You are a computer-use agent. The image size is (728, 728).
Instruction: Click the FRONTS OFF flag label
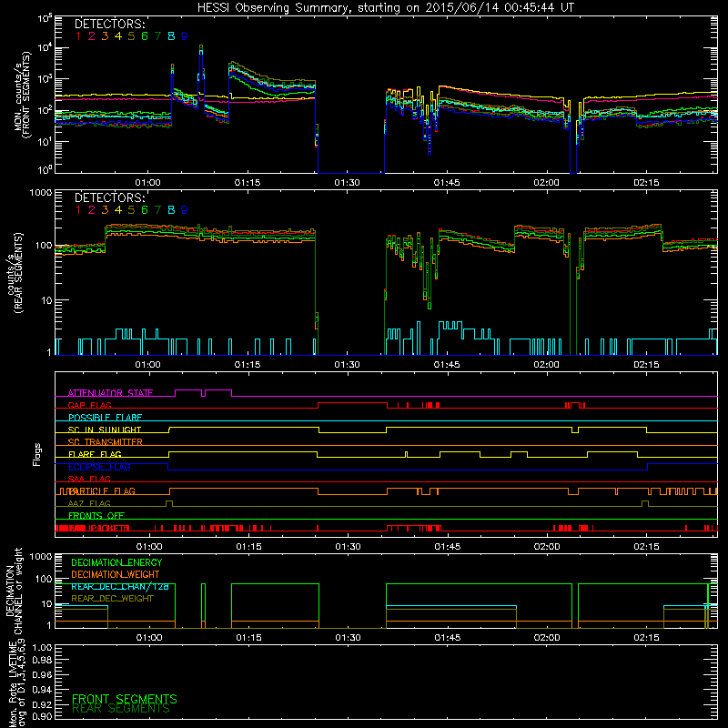(x=96, y=516)
